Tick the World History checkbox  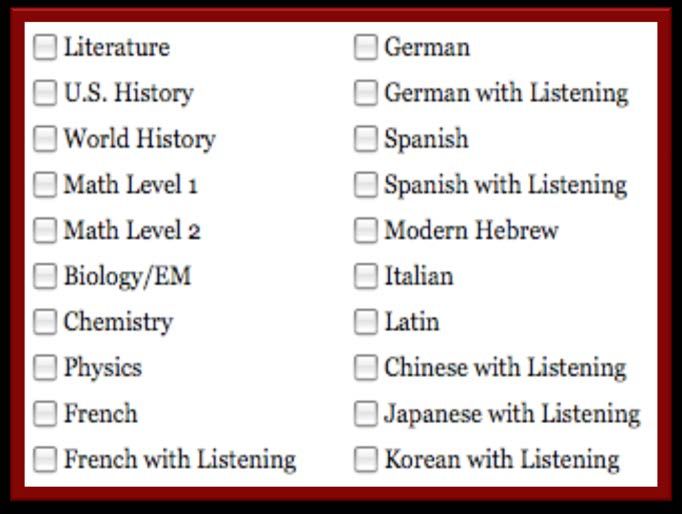[45, 139]
